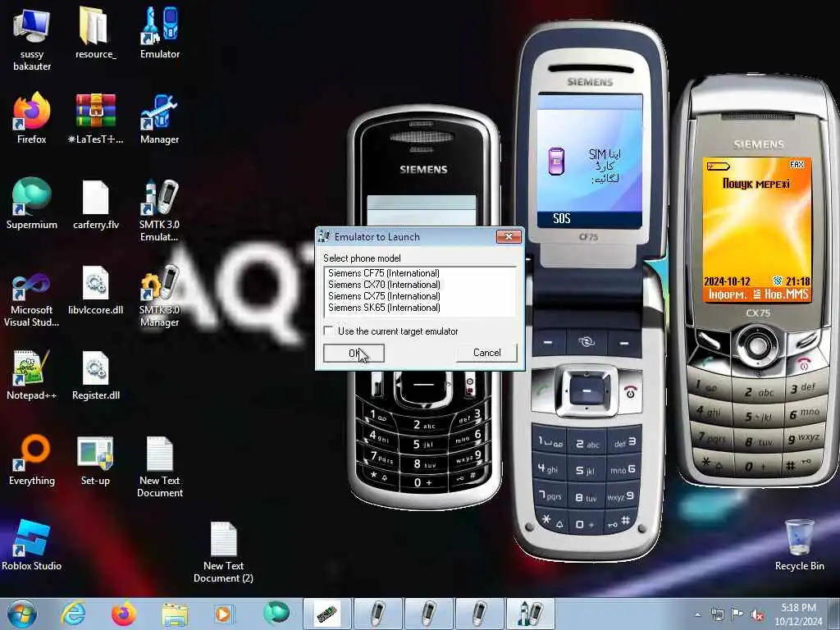
Task: Open the resource_ folder on desktop
Action: (95, 33)
